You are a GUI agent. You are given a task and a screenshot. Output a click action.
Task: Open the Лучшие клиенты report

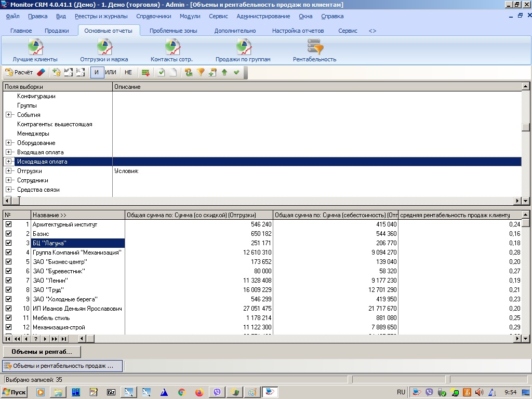pyautogui.click(x=35, y=50)
